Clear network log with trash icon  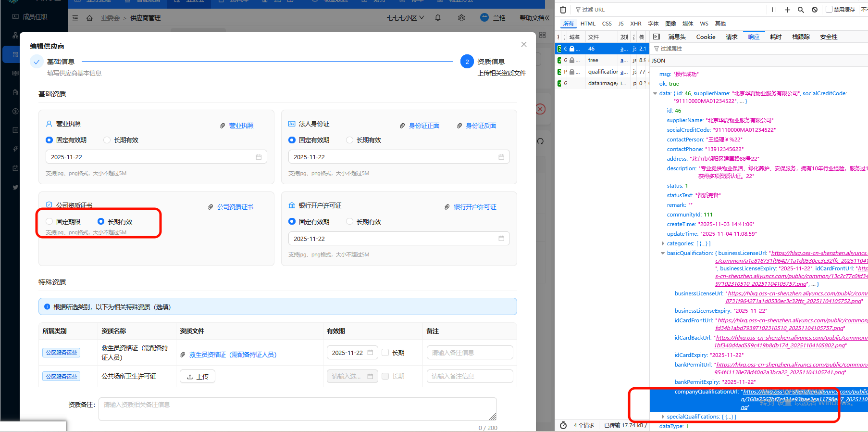click(563, 10)
